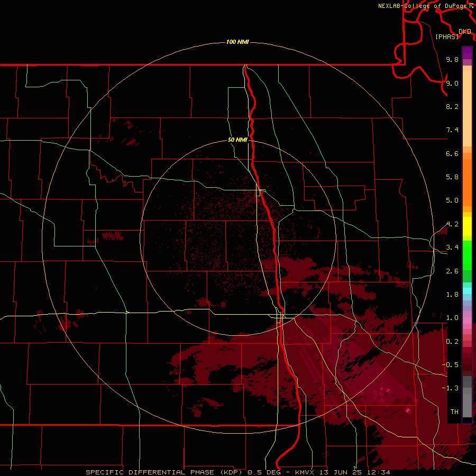Click the 4.2 legend value

pos(452,224)
